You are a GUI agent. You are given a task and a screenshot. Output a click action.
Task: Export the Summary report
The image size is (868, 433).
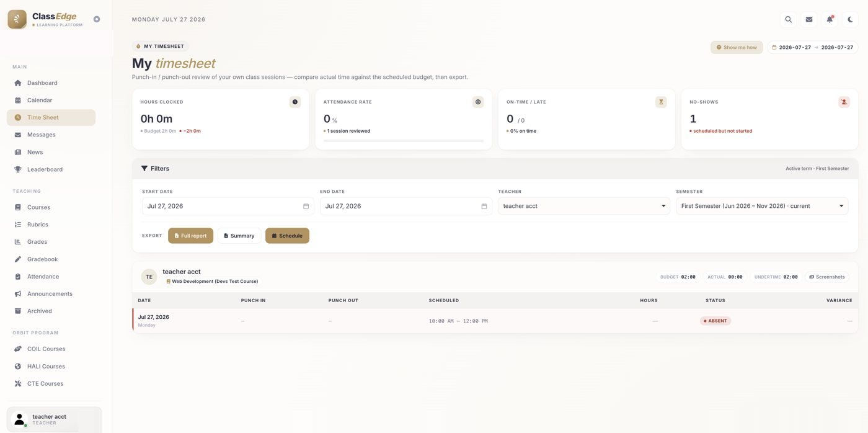click(x=239, y=236)
